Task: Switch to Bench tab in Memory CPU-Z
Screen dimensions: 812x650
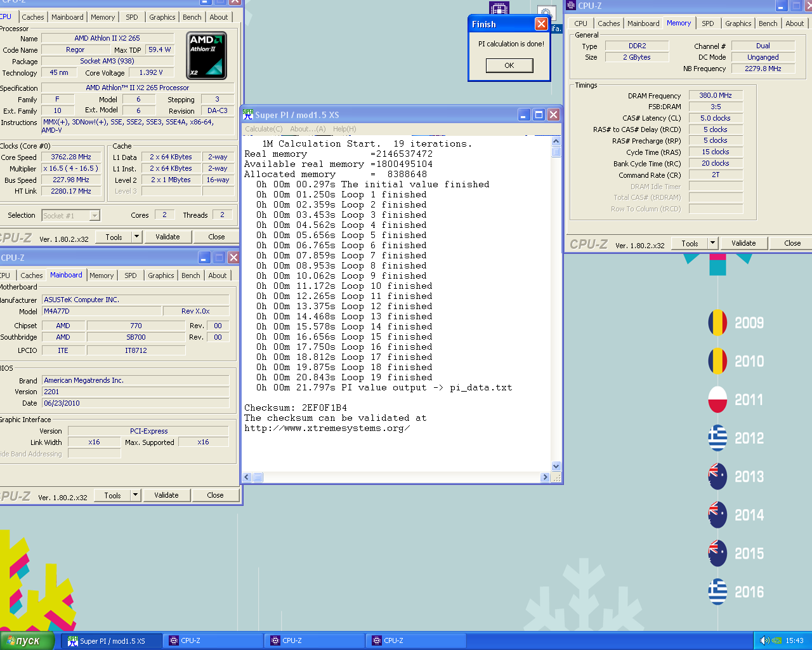Action: point(768,23)
